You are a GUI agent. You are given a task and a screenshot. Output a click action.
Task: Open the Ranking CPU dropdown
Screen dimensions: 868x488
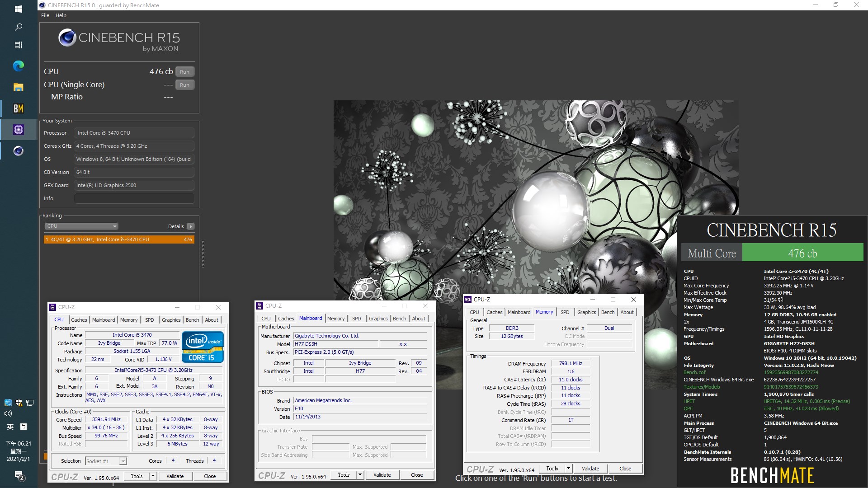pos(81,226)
